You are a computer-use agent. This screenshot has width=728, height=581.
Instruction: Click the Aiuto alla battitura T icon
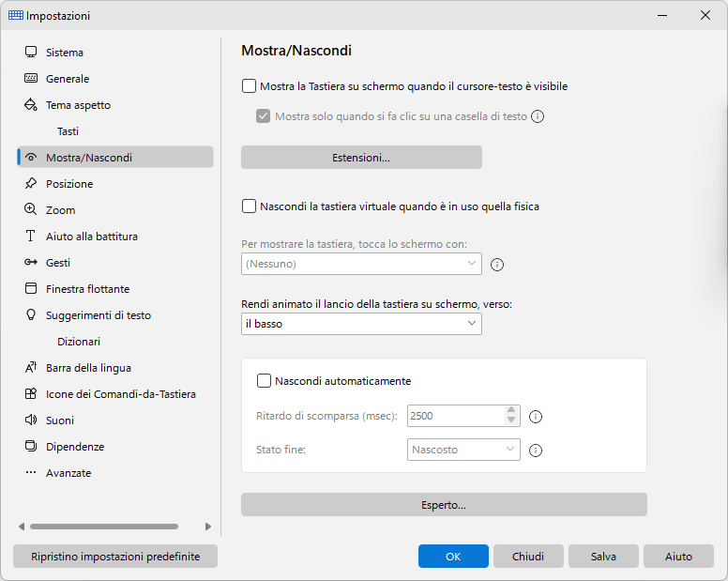coord(31,236)
